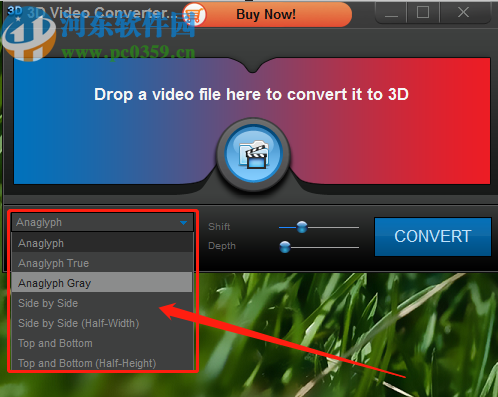Open a video file with the clapperboard icon
498x397 pixels.
coord(254,154)
